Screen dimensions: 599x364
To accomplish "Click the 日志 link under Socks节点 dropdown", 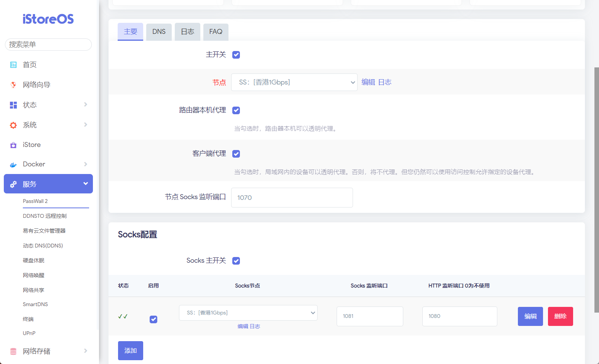I will pyautogui.click(x=255, y=326).
